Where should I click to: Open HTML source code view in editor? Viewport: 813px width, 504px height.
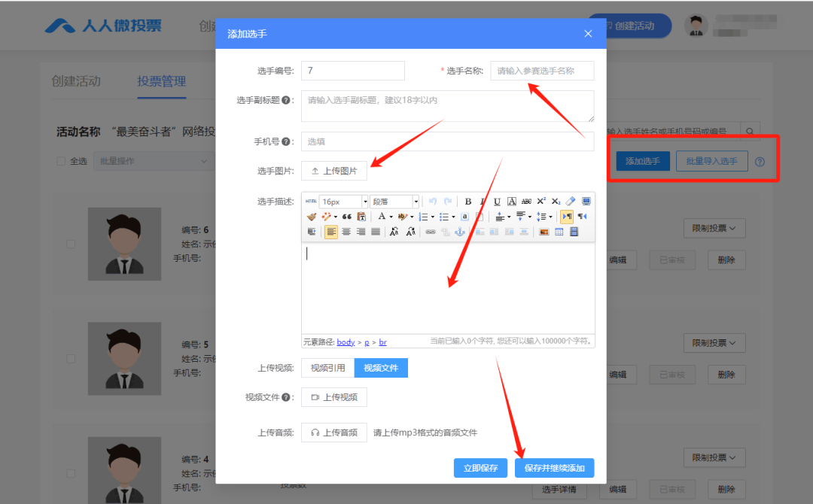311,201
